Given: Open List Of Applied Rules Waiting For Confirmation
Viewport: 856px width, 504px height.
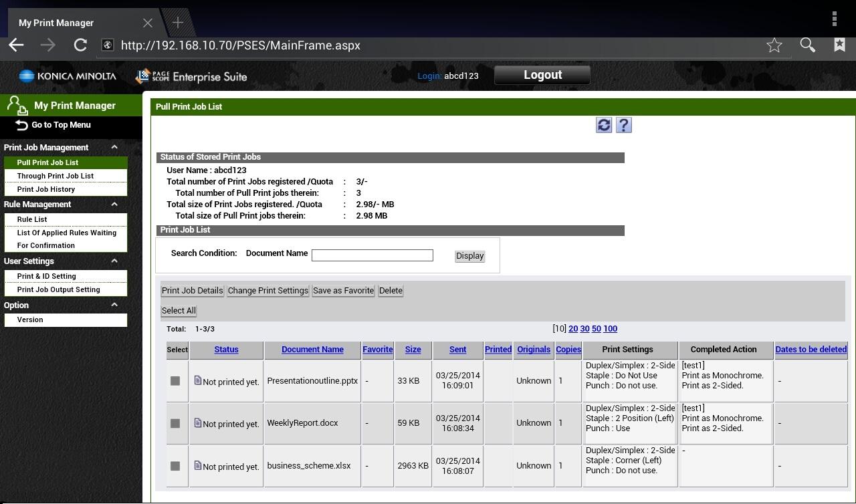Looking at the screenshot, I should [x=66, y=239].
